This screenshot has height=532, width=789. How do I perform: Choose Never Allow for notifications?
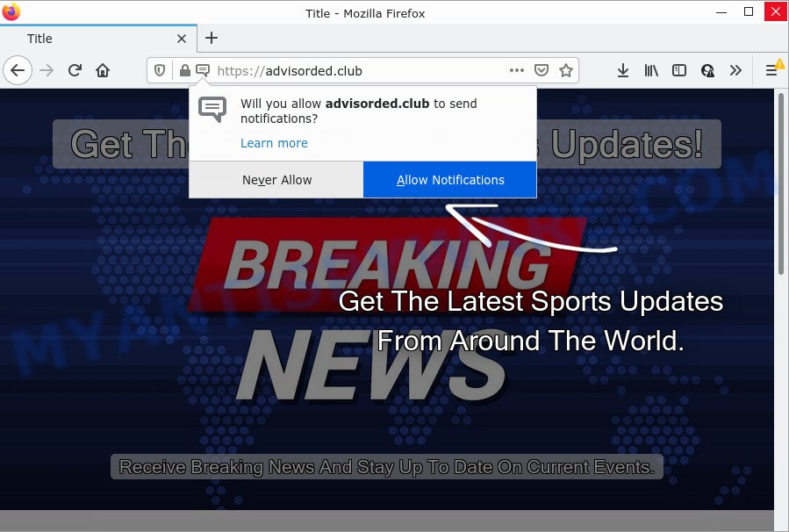point(276,180)
